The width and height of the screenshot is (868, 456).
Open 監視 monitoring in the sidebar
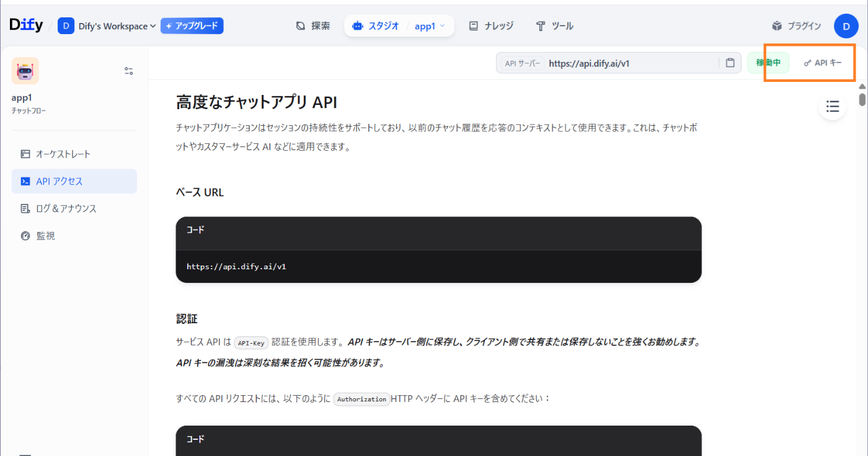tap(74, 236)
